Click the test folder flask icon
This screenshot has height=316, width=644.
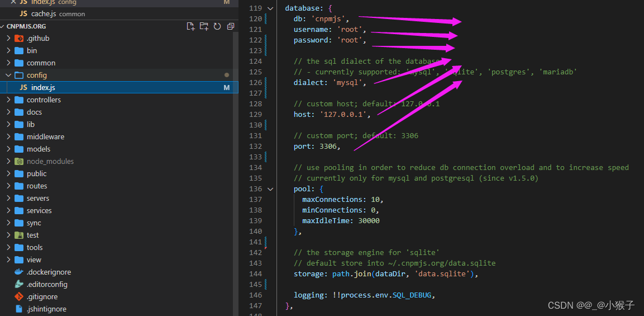tap(19, 235)
